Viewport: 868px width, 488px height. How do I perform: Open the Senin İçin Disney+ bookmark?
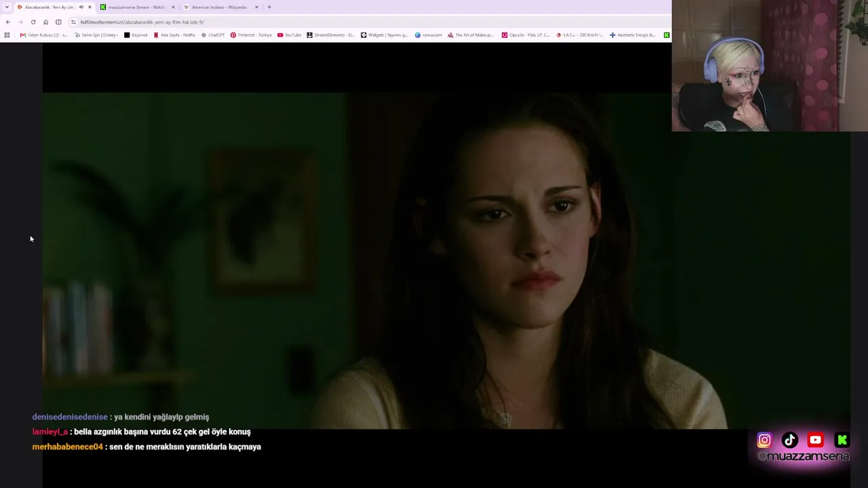click(x=96, y=35)
